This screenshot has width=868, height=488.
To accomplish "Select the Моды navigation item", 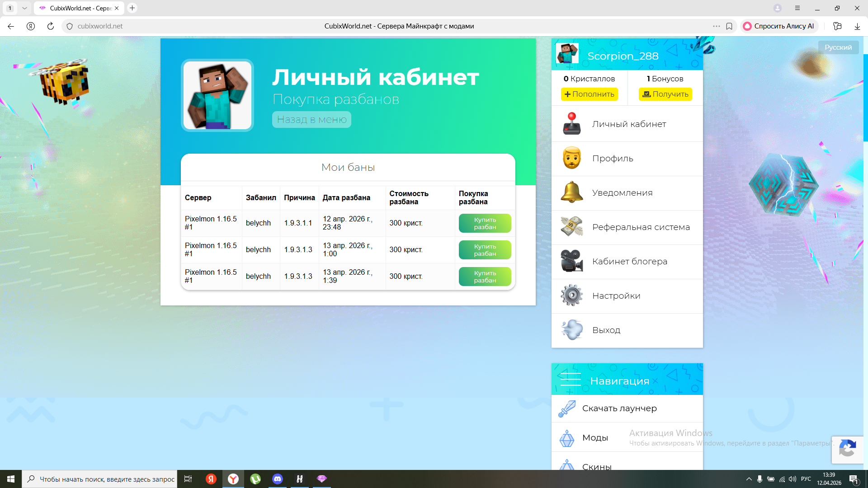I will (x=595, y=437).
